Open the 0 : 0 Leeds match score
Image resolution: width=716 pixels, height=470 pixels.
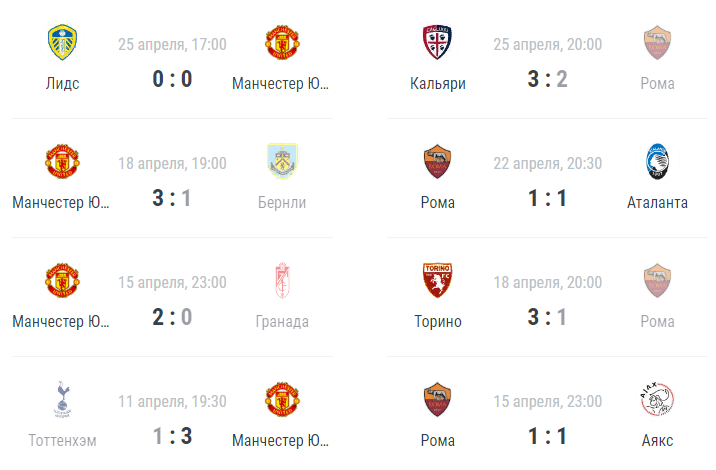pos(172,79)
